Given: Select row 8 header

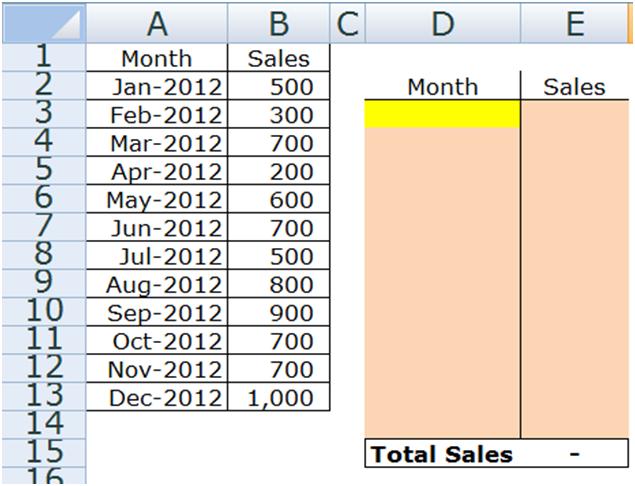Looking at the screenshot, I should tap(43, 256).
